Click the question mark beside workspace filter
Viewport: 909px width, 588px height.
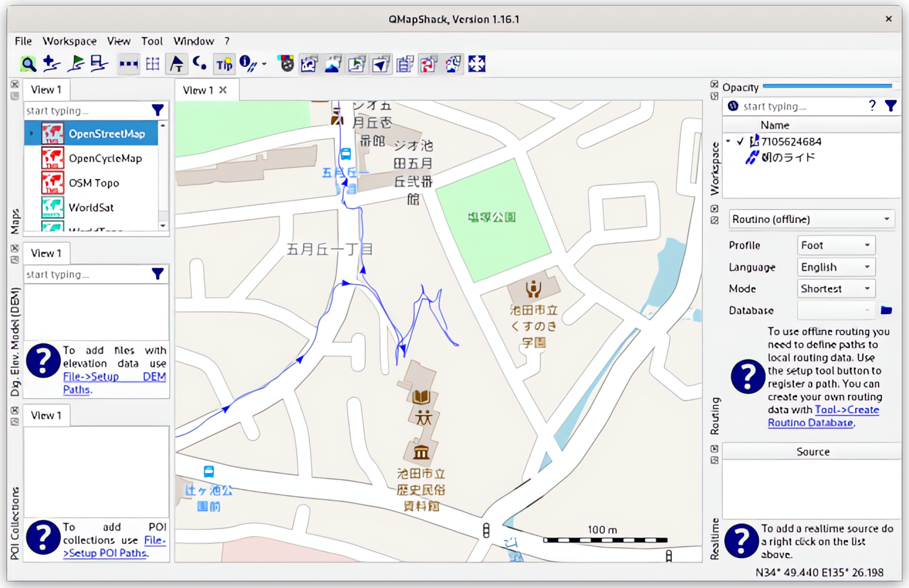coord(872,105)
